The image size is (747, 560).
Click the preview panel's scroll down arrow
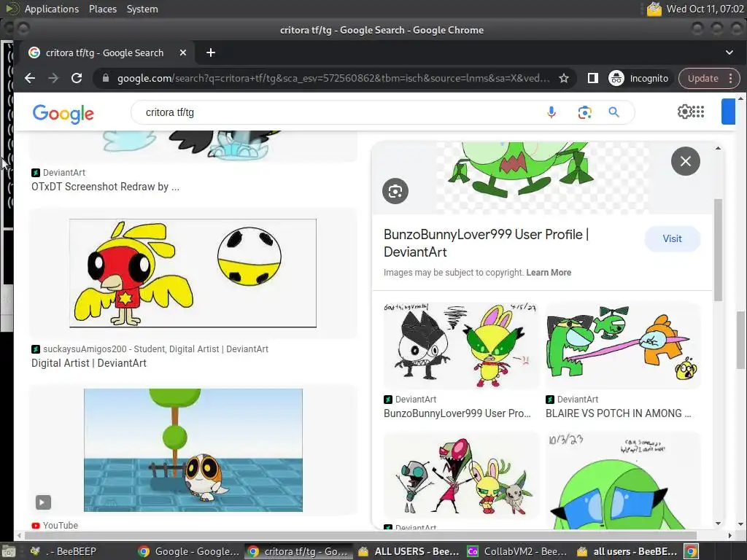click(718, 524)
